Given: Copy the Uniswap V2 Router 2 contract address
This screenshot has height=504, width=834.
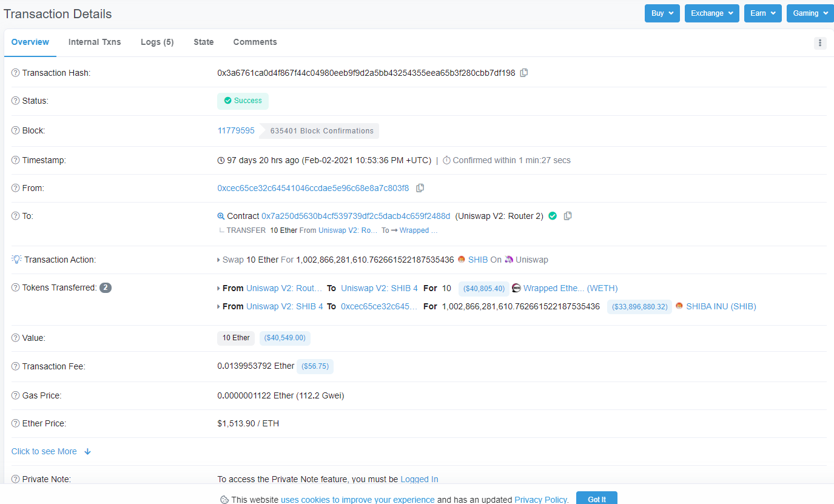Looking at the screenshot, I should click(x=568, y=216).
